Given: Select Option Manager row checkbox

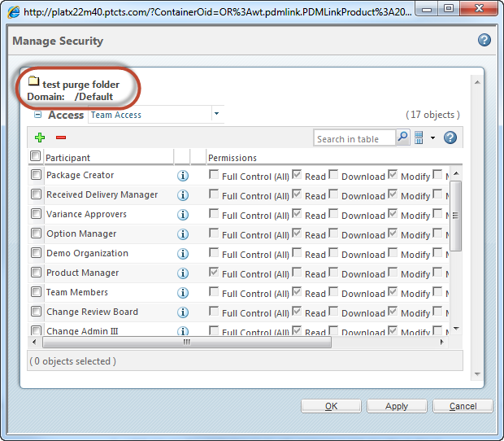Looking at the screenshot, I should (36, 234).
